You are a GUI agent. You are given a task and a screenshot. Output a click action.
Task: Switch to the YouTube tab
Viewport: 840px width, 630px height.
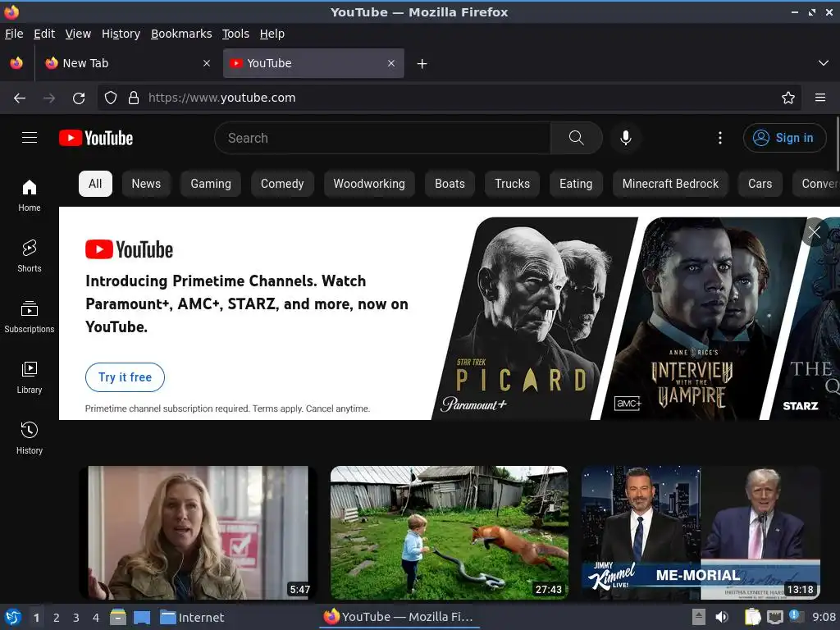pos(313,63)
